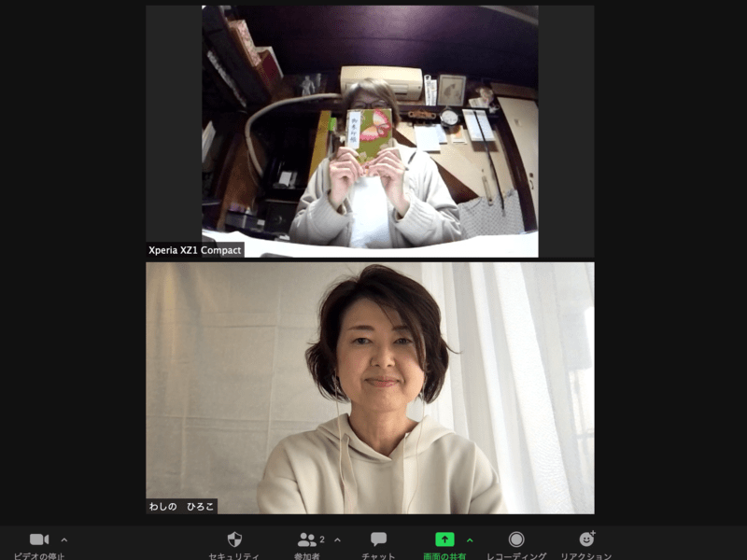This screenshot has height=560, width=747.
Task: Click the チャット toolbar label
Action: (x=378, y=556)
